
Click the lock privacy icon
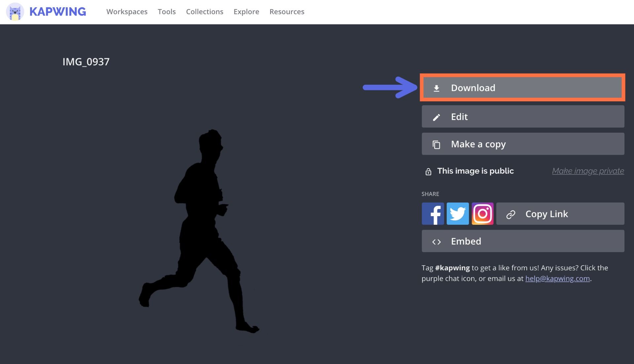coord(428,172)
